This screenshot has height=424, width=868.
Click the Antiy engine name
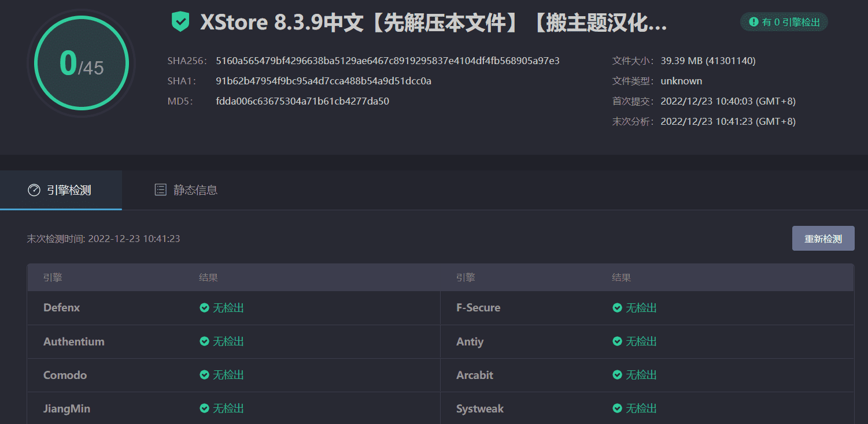pos(470,341)
